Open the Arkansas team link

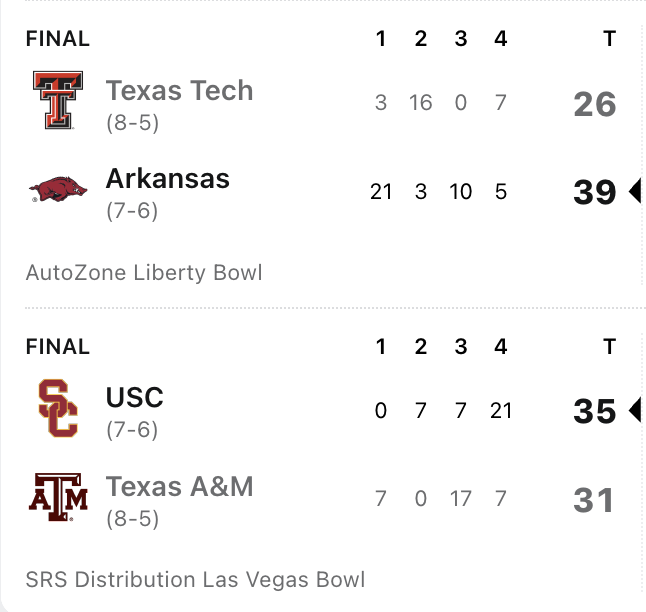click(168, 179)
